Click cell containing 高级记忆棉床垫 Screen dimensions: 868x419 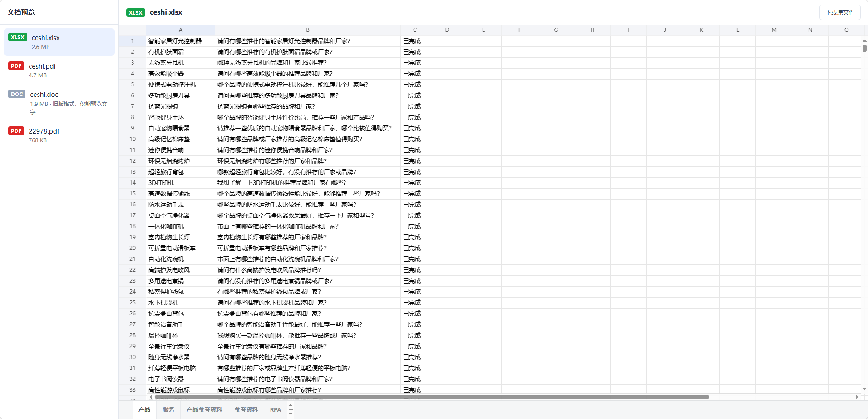coord(181,139)
